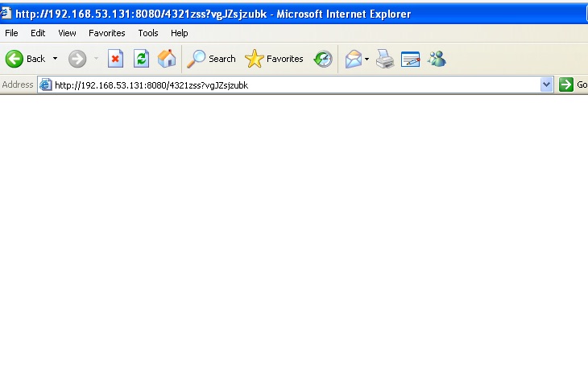This screenshot has height=371, width=588.
Task: Click inside the Address URL field
Action: (296, 85)
